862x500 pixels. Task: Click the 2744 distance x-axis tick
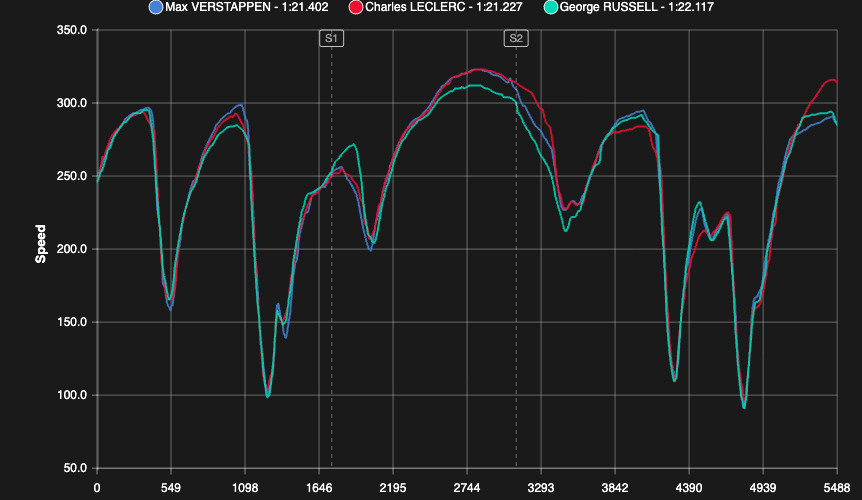(467, 488)
